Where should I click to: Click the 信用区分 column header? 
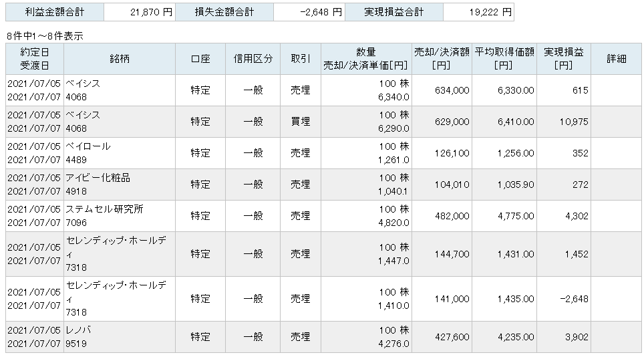(253, 59)
